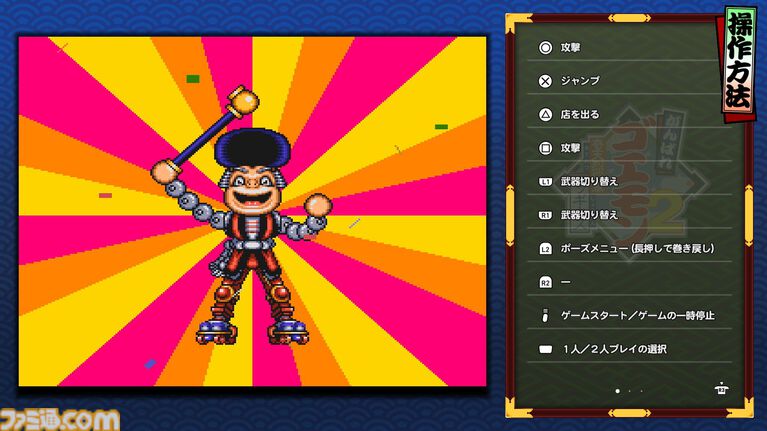The width and height of the screenshot is (767, 431).
Task: Click the Options button icon beside ゲームスタート
Action: pyautogui.click(x=545, y=316)
